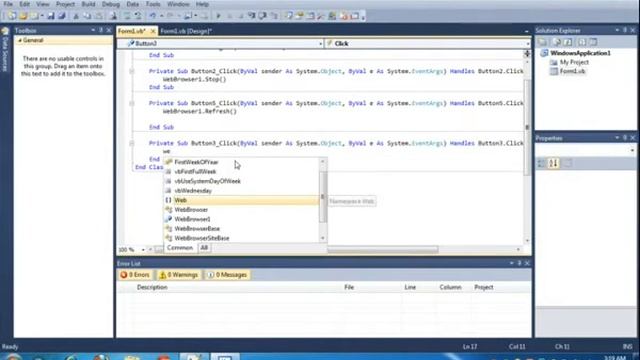Collapse the Button5_Click sub outline
Viewport: 640px width, 360px height.
[131, 103]
